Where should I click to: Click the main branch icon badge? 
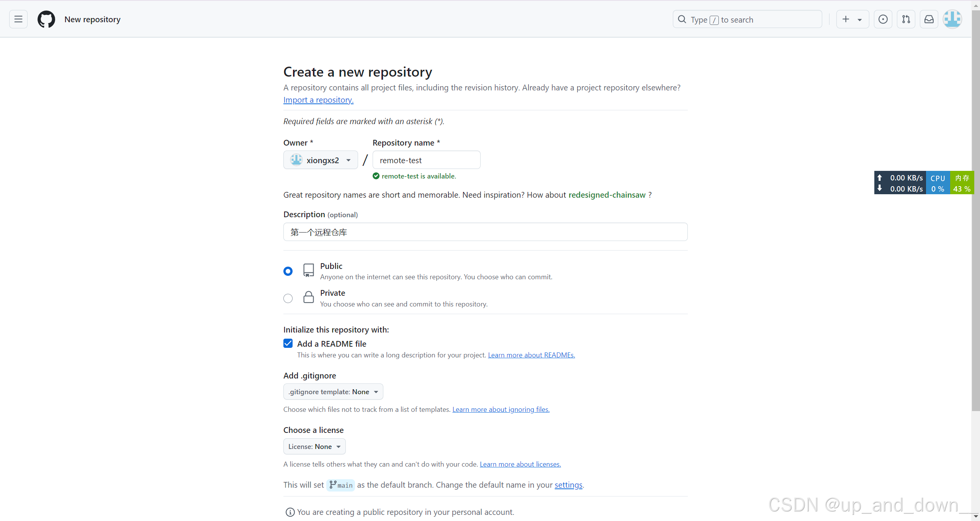(340, 485)
